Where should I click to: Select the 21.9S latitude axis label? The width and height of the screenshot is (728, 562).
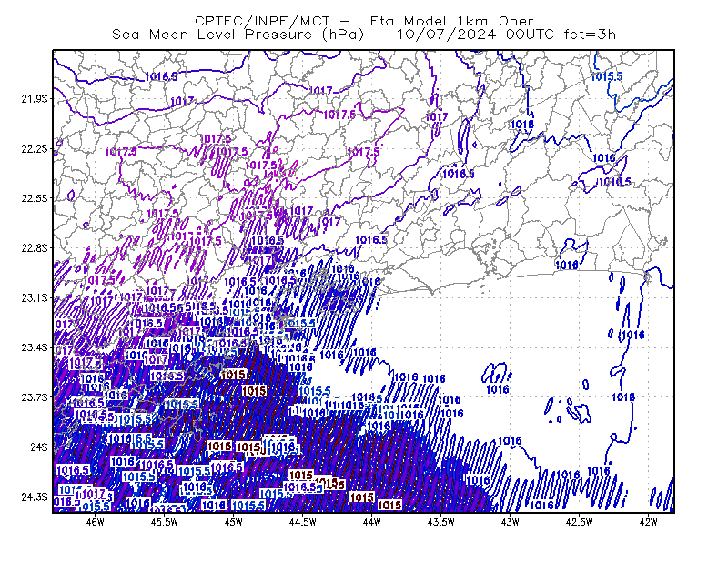(34, 99)
